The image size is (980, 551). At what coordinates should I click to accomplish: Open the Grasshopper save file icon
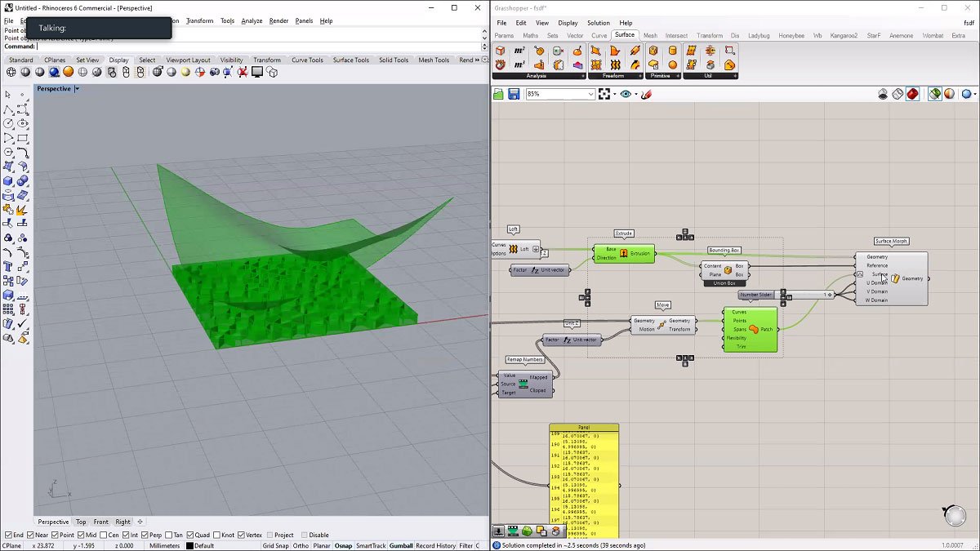514,93
